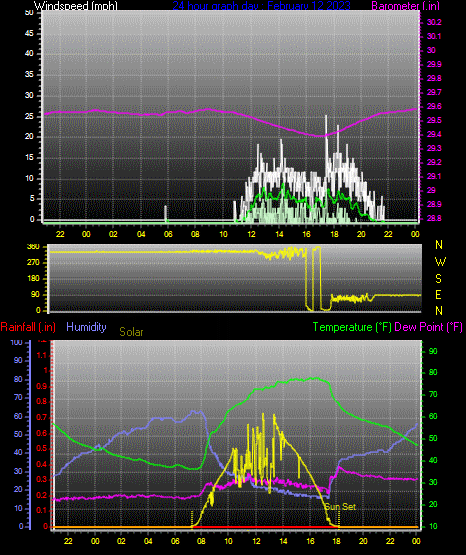Click the Dew Point (°F) legend label

tap(428, 327)
